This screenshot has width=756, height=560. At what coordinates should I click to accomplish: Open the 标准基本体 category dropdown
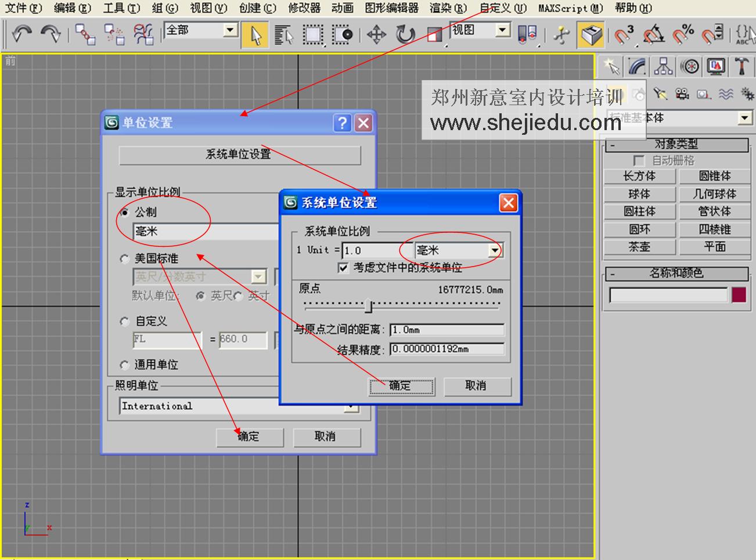coord(745,117)
